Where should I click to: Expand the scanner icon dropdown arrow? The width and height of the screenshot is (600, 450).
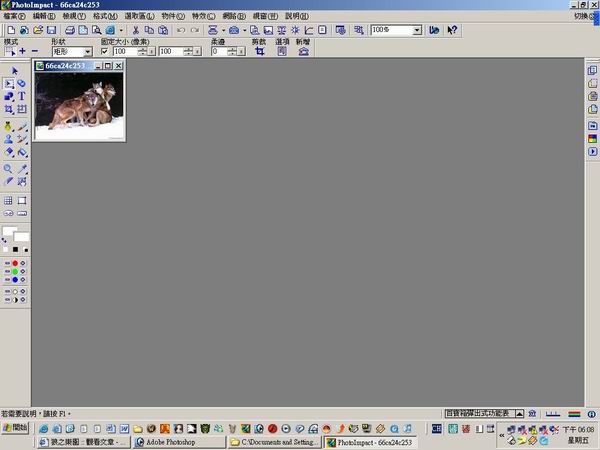223,30
